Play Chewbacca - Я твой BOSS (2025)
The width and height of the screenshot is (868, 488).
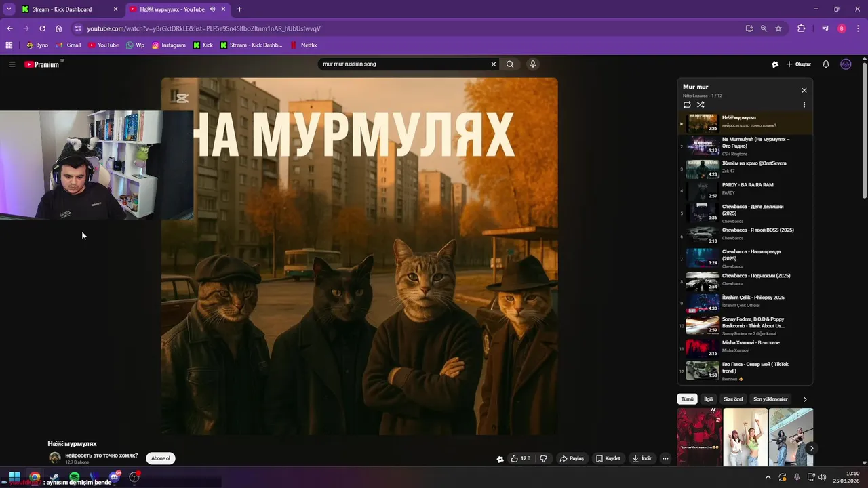tap(746, 235)
